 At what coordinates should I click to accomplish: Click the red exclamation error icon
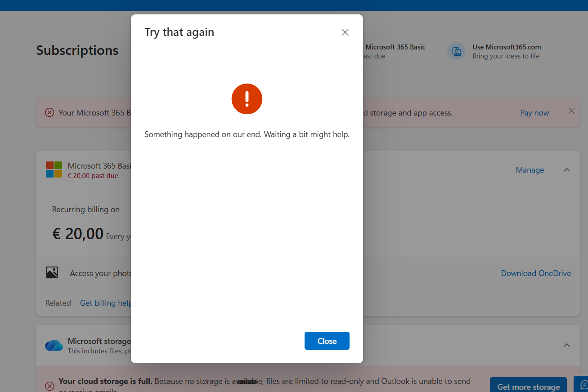(x=247, y=99)
